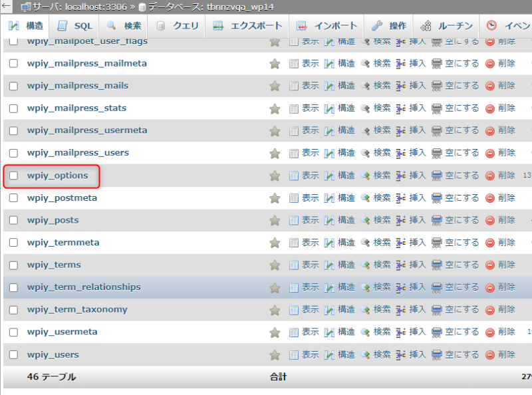Favorite the wpiy_options table with its star

pos(275,176)
